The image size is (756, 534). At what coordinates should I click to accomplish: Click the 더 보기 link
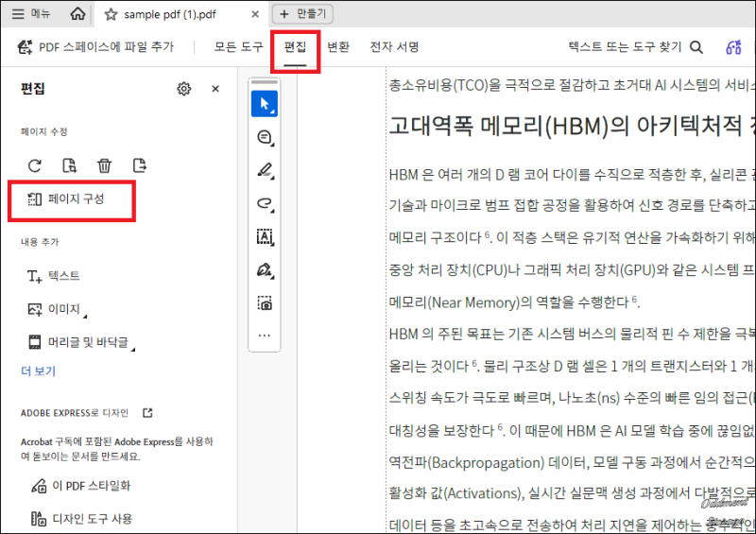point(39,370)
